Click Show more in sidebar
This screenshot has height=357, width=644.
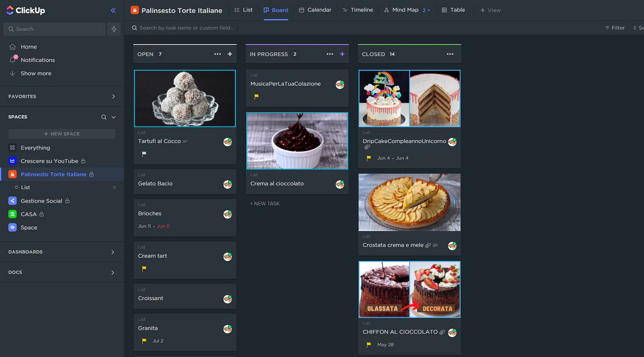coord(36,73)
